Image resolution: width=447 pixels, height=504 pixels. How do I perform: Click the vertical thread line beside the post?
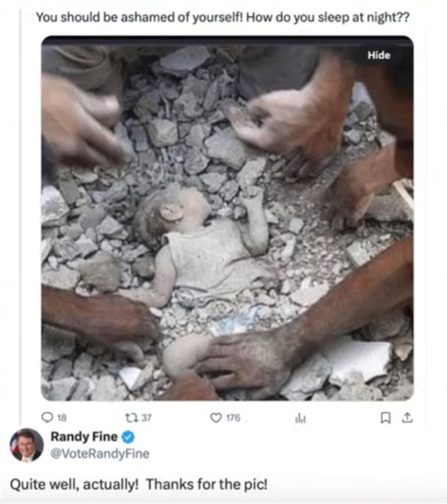point(21,217)
